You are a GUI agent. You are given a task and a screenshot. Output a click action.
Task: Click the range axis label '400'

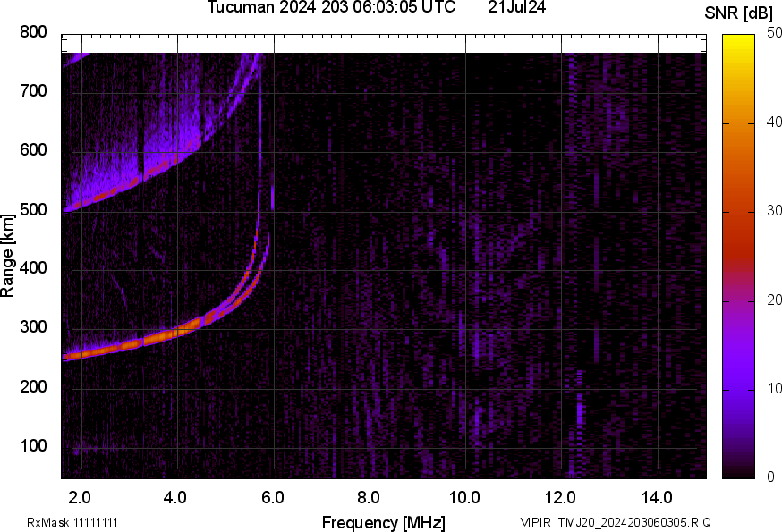(33, 267)
